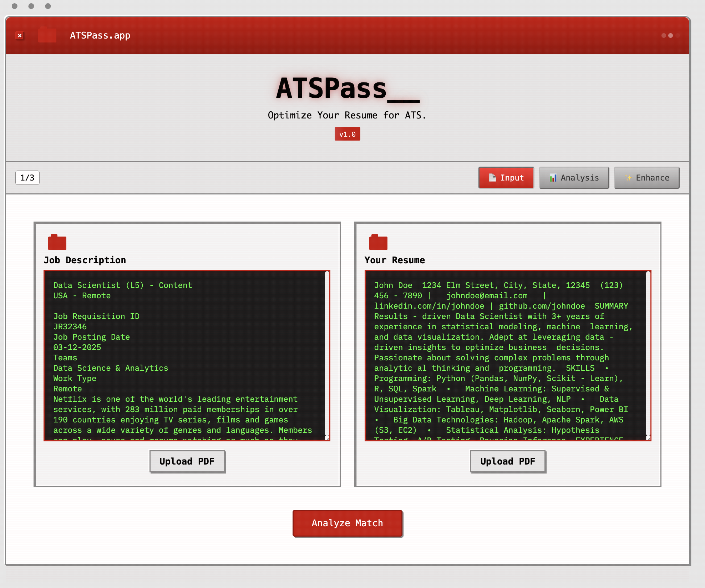
Task: Click the three dots in header corner
Action: click(x=670, y=35)
